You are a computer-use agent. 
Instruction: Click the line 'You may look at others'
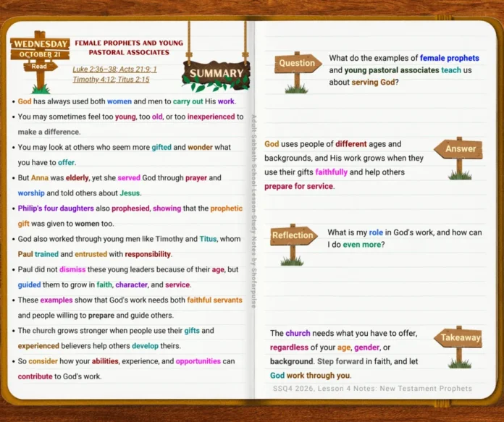click(x=124, y=148)
